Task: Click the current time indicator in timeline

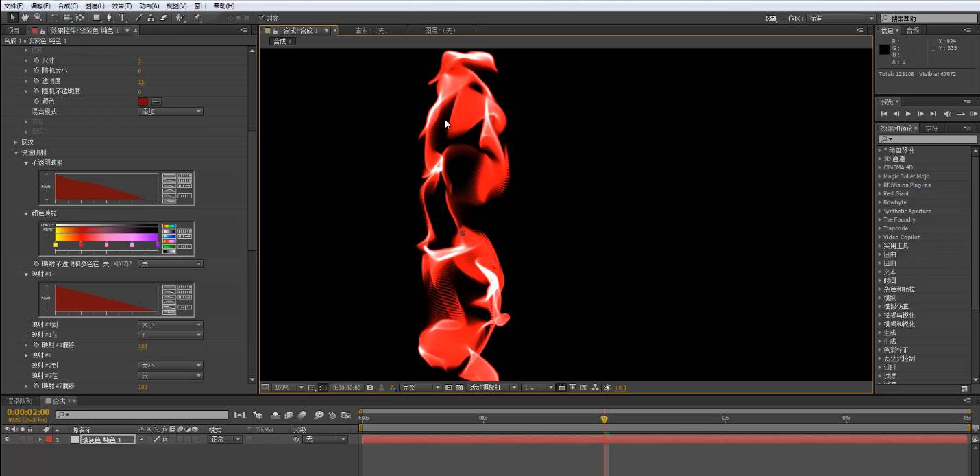Action: (604, 418)
